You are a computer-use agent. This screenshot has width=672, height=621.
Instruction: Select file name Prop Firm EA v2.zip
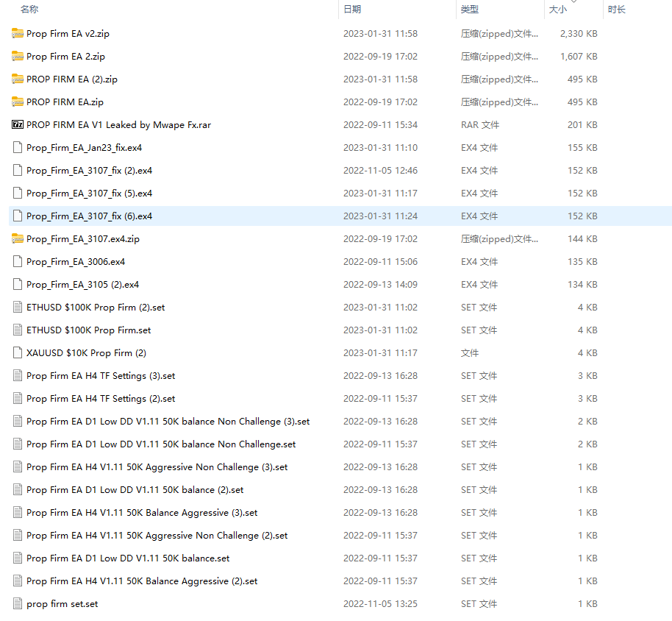[68, 33]
